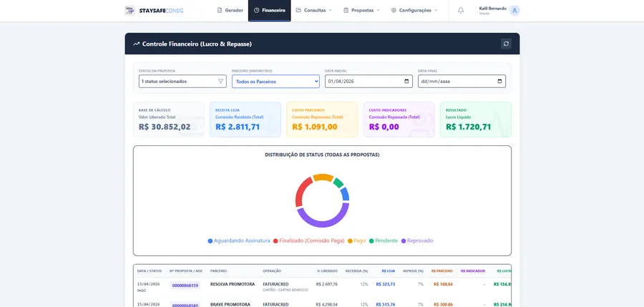Click the Repasse (%) column header
644x307 pixels.
tap(413, 271)
